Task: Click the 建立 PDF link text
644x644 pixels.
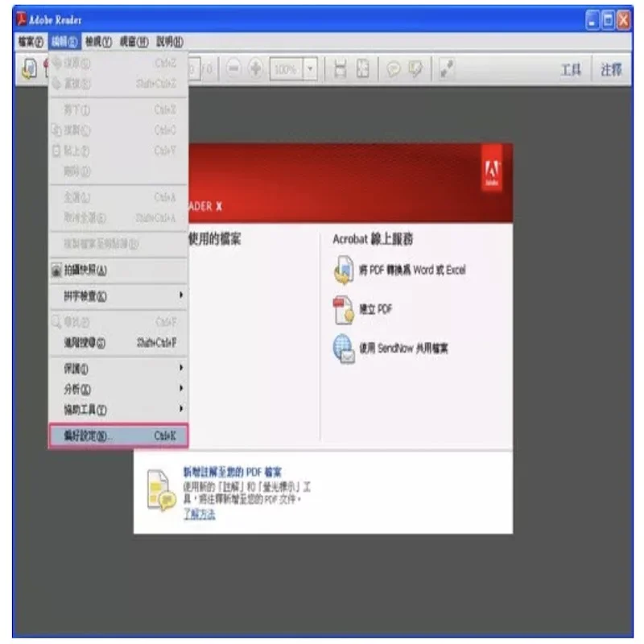Action: tap(375, 309)
